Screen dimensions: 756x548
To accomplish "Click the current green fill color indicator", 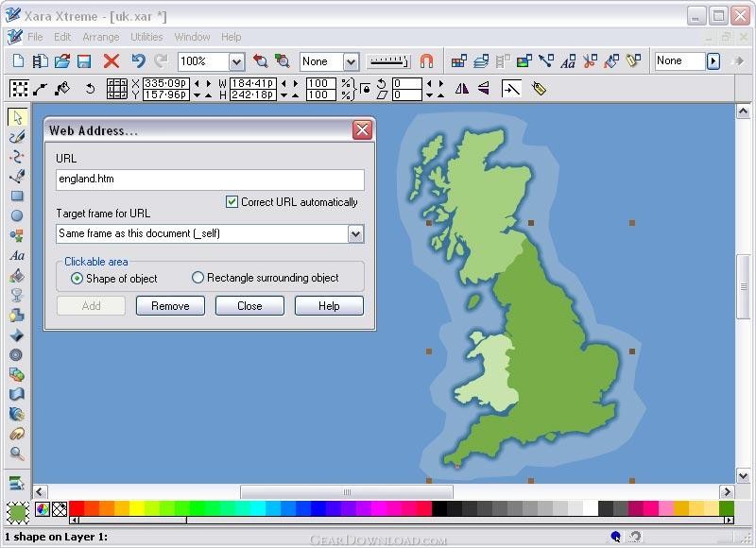I will click(18, 512).
